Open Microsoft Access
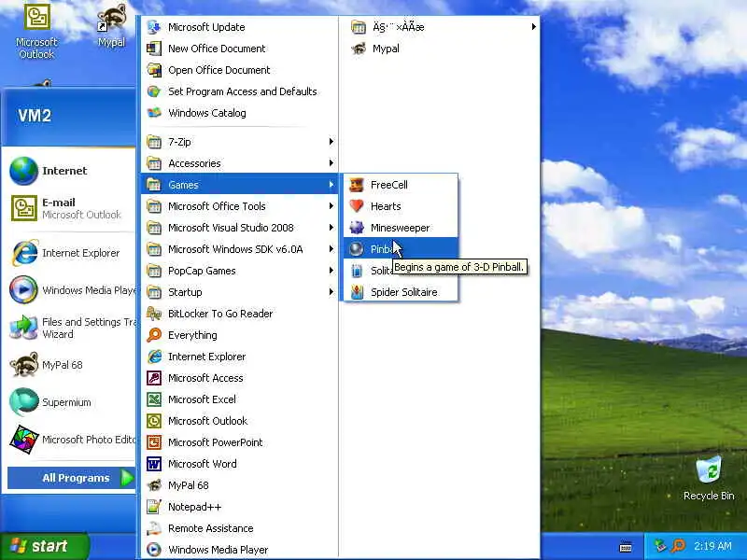747x560 pixels. coord(240,378)
